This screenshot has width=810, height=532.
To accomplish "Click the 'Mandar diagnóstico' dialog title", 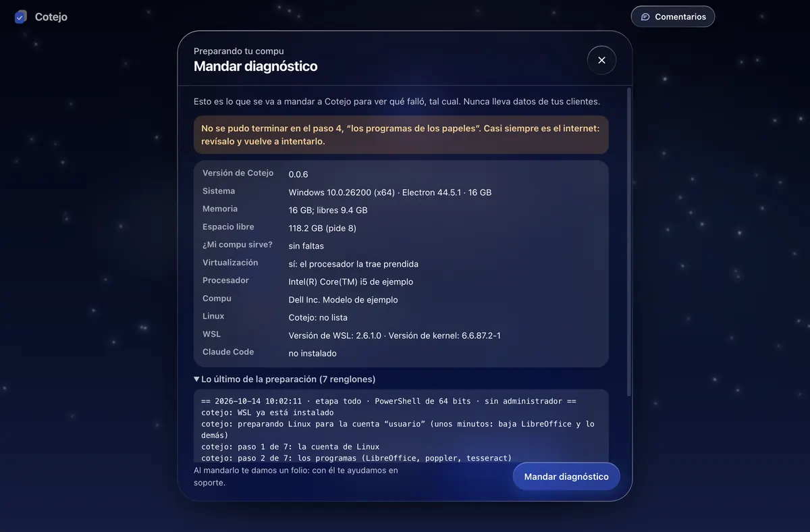I will [255, 66].
